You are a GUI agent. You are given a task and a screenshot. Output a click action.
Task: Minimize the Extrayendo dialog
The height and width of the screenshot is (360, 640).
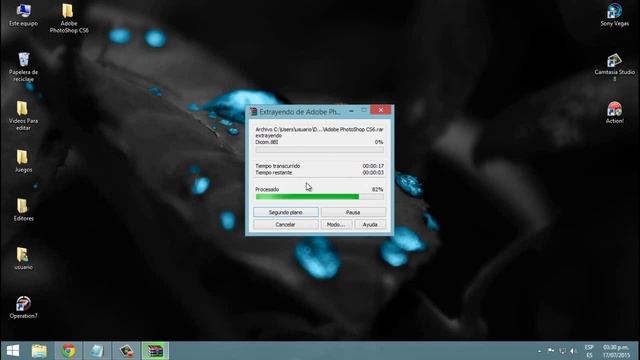click(x=351, y=111)
